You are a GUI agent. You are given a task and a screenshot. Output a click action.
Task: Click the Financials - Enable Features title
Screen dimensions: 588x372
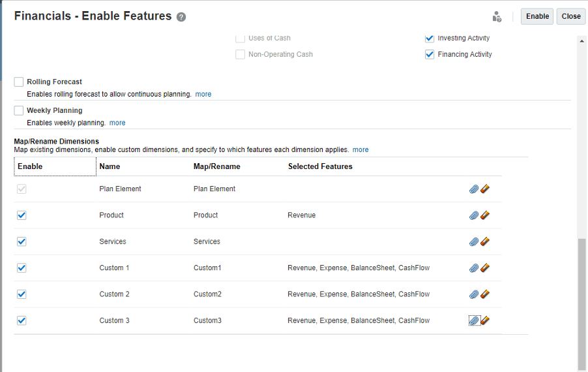coord(93,16)
